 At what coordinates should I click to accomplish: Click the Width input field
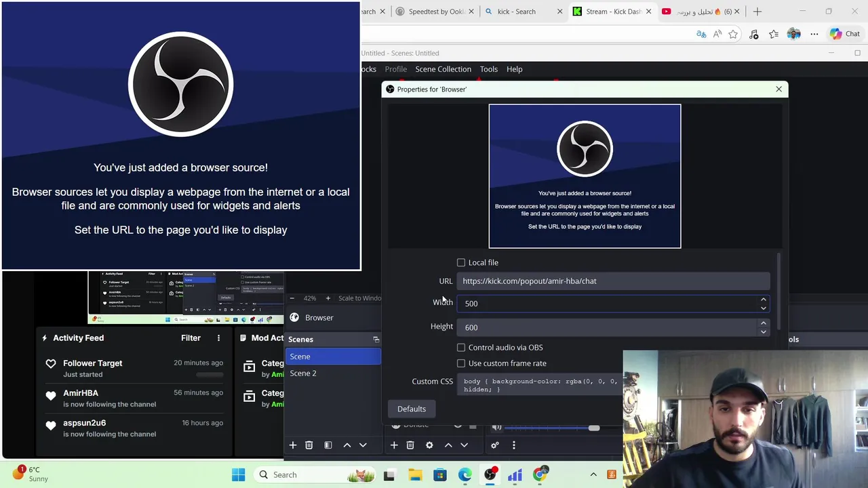tap(608, 304)
